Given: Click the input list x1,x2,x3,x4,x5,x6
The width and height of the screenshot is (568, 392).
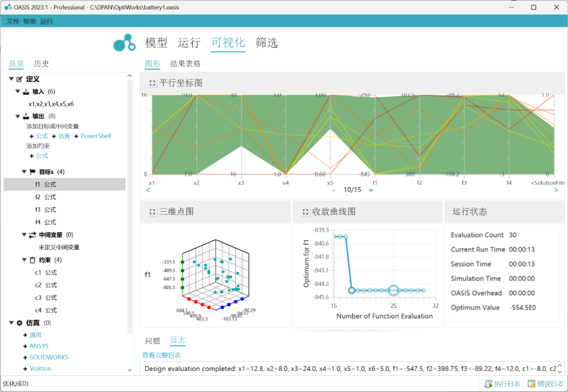Looking at the screenshot, I should [51, 104].
